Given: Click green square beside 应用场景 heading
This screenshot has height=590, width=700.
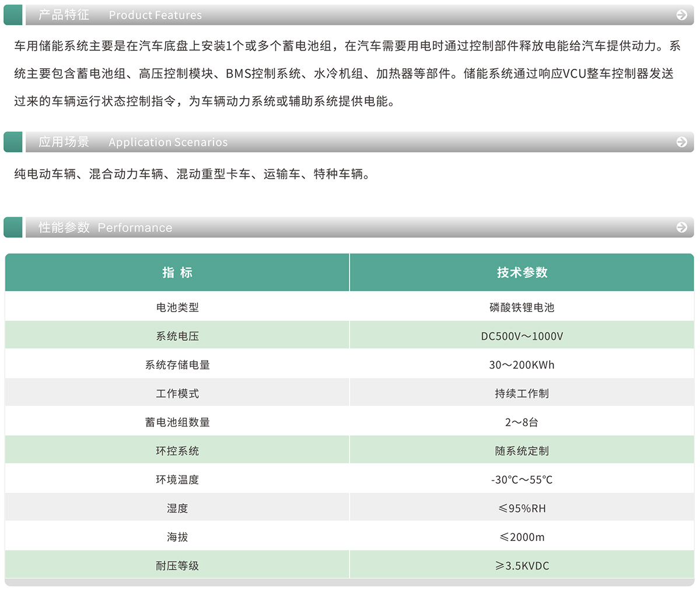Looking at the screenshot, I should pos(13,142).
